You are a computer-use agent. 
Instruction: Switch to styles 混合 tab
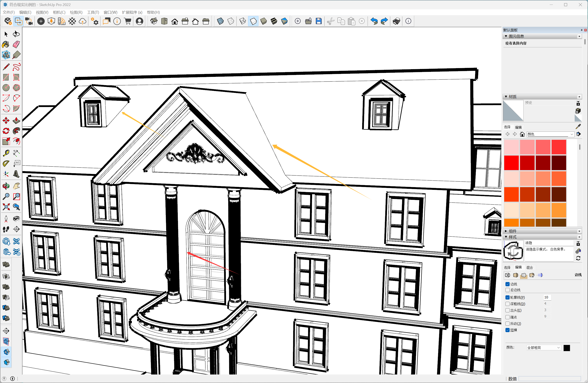529,268
